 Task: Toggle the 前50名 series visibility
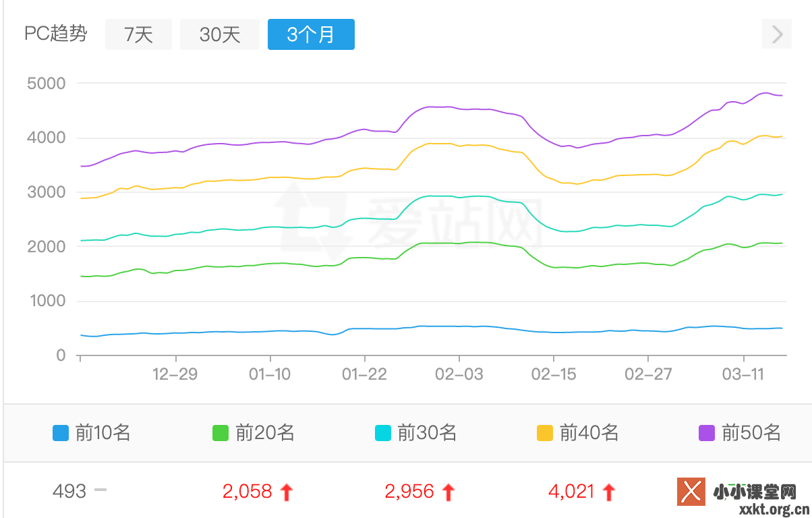[x=738, y=432]
